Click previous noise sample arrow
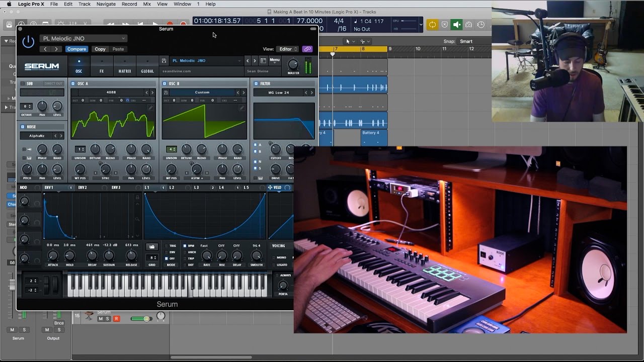Image resolution: width=644 pixels, height=362 pixels. point(56,136)
